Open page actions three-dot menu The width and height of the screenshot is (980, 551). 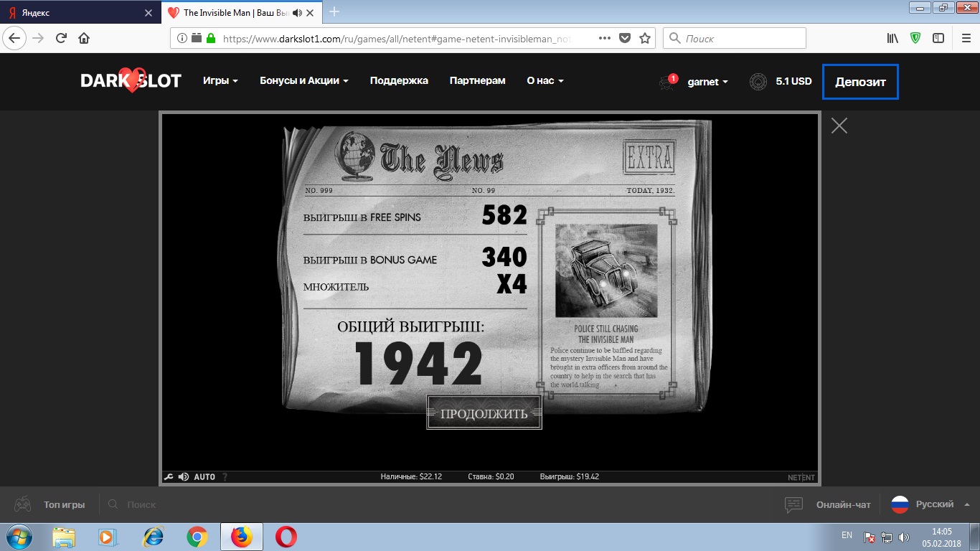(x=604, y=38)
